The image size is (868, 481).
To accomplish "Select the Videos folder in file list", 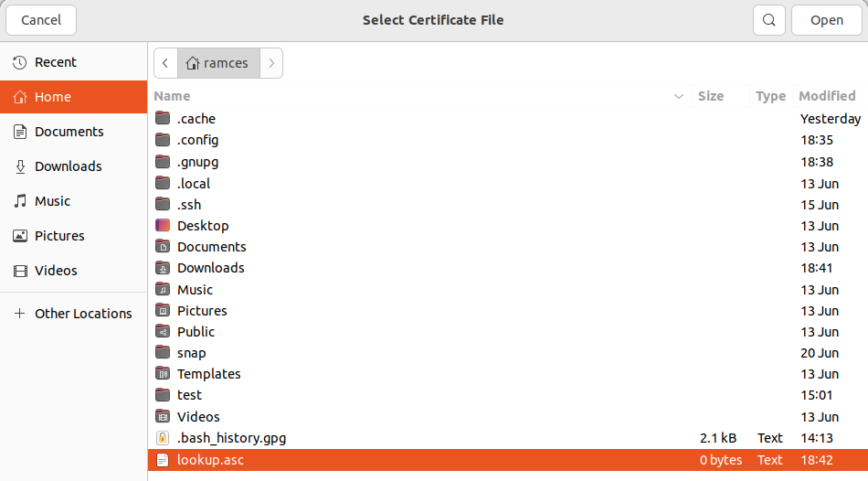I will 508,417.
